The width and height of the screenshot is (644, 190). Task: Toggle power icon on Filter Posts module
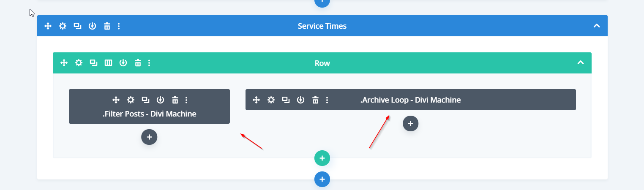point(160,100)
